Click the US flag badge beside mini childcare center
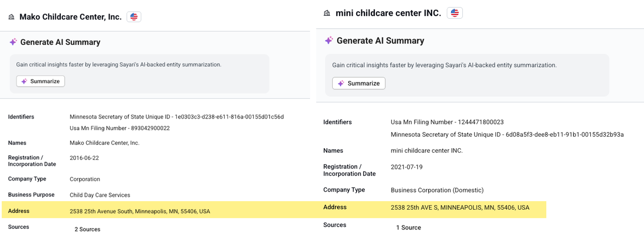 455,13
